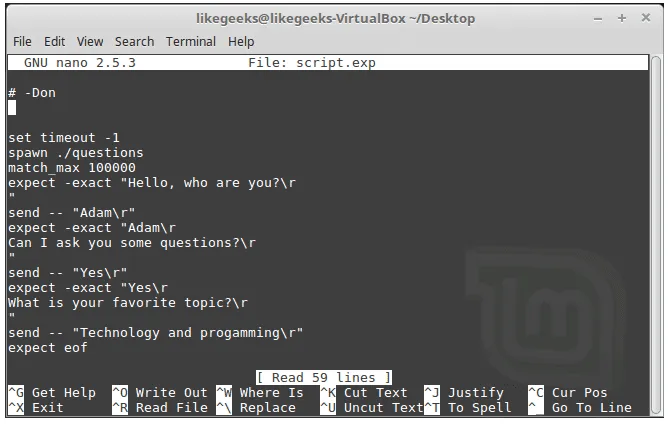Click the ^K Cut Text shortcut label
The image size is (672, 424).
coord(364,393)
